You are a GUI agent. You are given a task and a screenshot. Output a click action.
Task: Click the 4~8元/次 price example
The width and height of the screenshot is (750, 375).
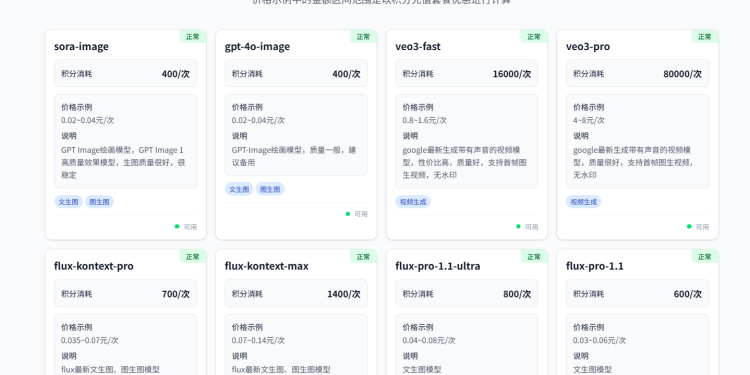(x=589, y=121)
